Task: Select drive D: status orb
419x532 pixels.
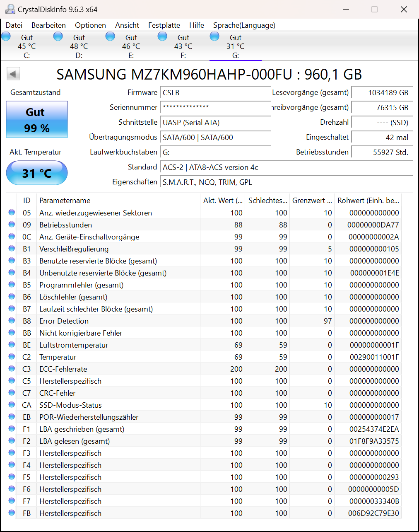Action: [x=58, y=36]
